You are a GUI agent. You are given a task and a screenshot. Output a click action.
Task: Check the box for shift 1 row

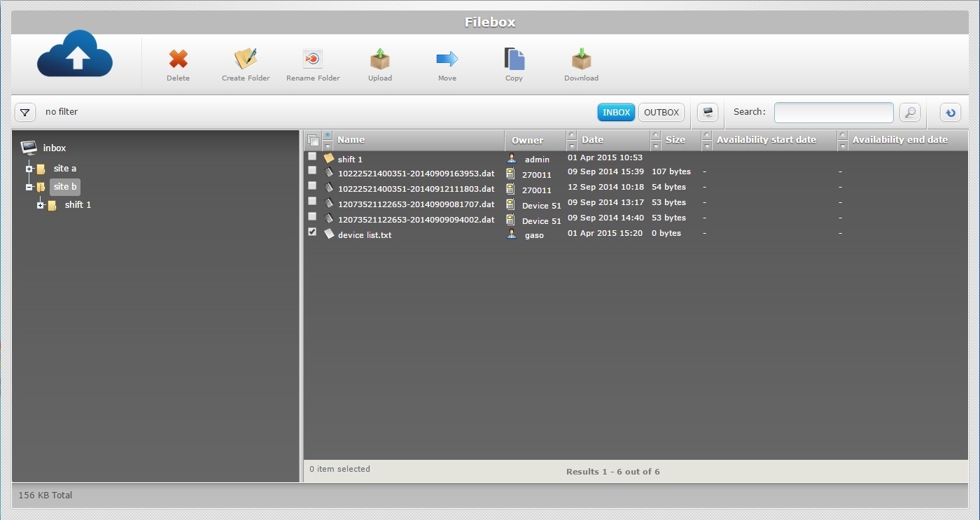[312, 156]
